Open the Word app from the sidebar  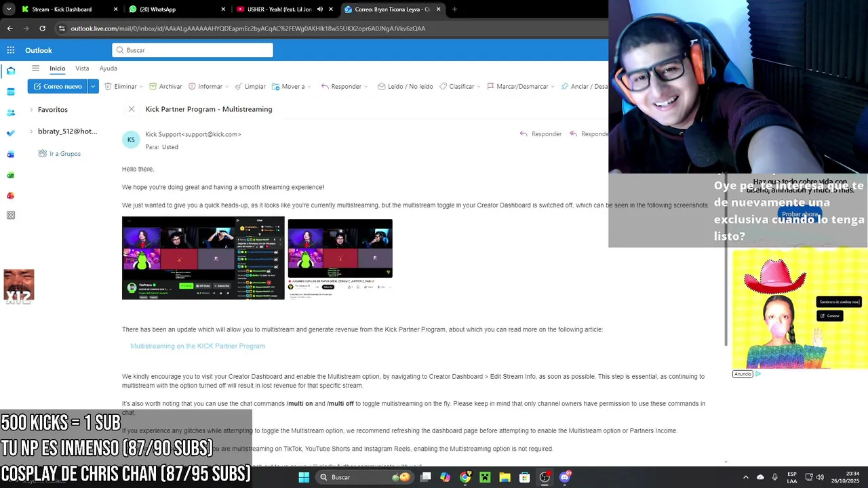click(11, 154)
